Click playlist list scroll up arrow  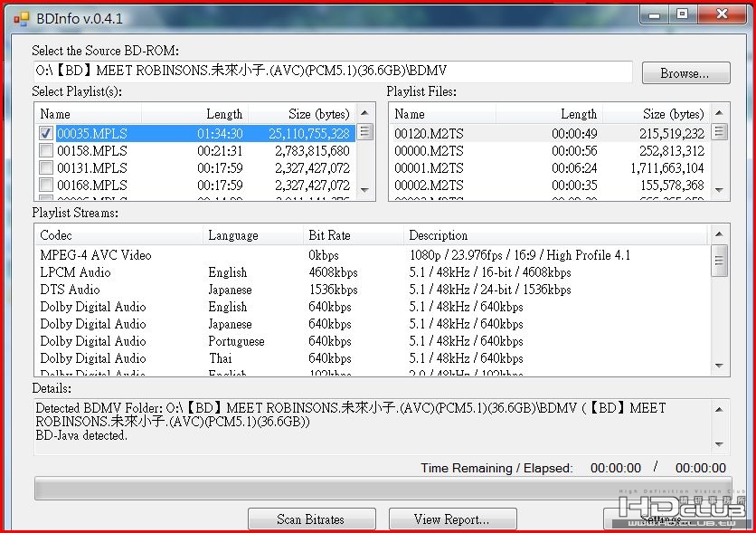[x=365, y=113]
